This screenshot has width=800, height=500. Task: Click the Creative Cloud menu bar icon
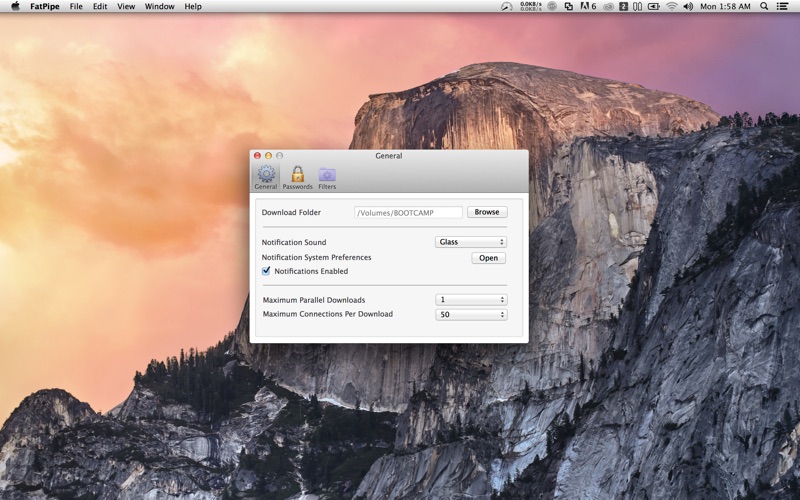click(x=608, y=6)
